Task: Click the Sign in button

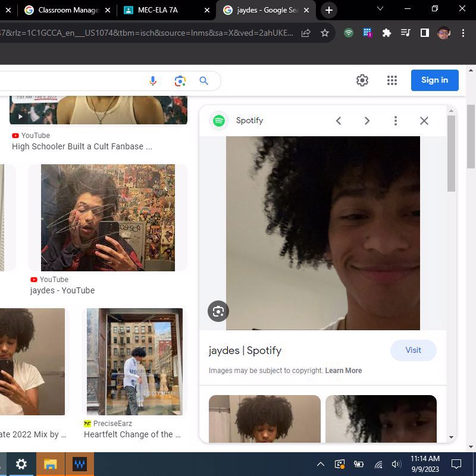Action: (434, 80)
